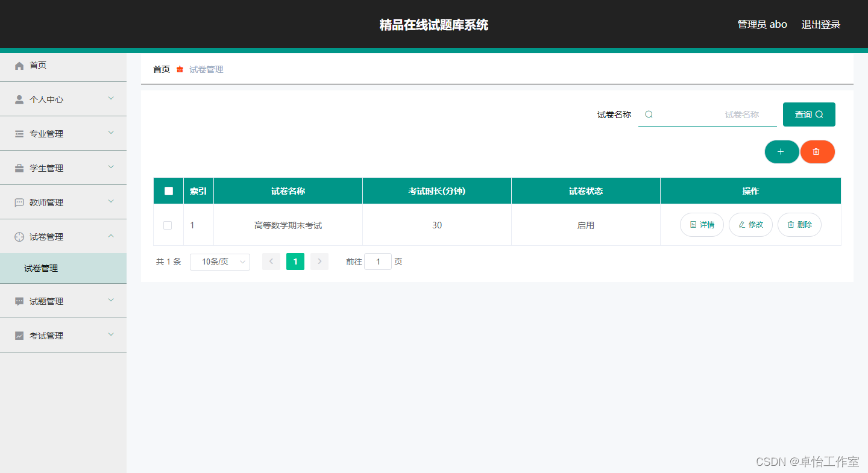Screen dimensions: 868x473
Task: Click the 共 1 条 total count
Action: (169, 262)
